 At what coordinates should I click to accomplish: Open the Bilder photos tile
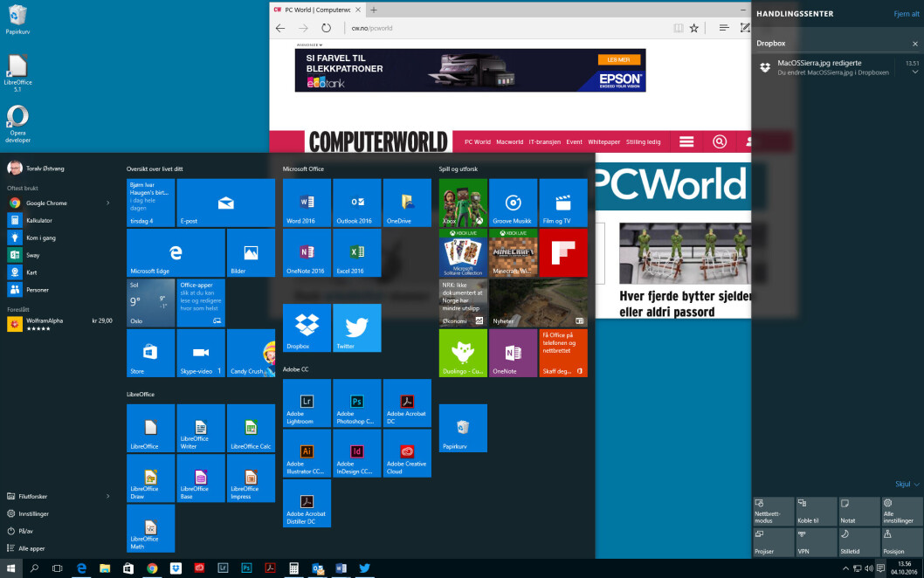(251, 252)
